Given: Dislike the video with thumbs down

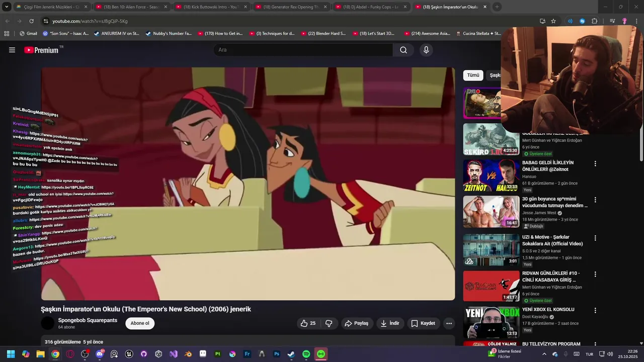Looking at the screenshot, I should (329, 323).
